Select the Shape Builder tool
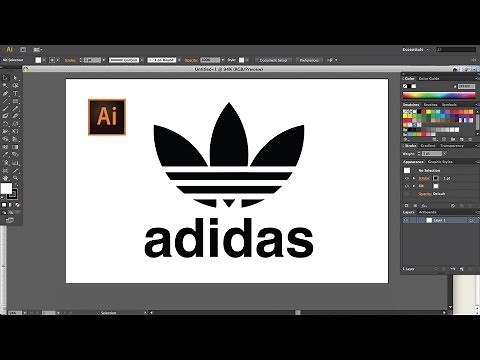The width and height of the screenshot is (480, 360). point(5,139)
